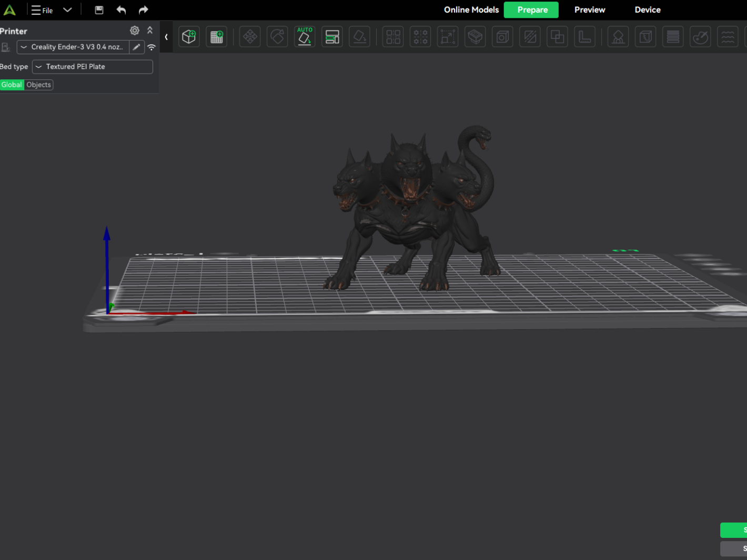Select the Lay on face tool
The image size is (747, 560).
pos(359,37)
